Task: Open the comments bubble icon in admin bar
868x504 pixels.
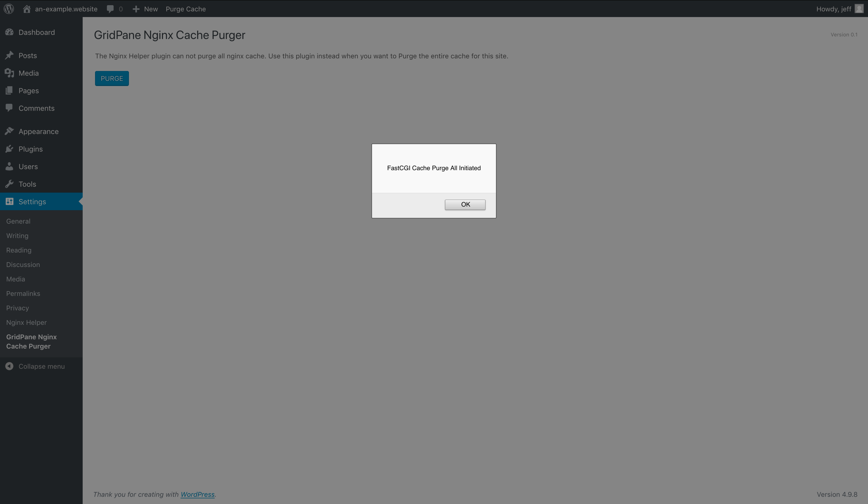Action: pyautogui.click(x=110, y=9)
